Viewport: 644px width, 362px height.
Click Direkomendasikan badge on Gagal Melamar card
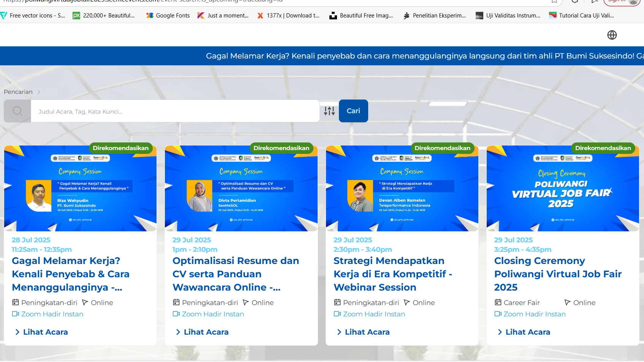click(121, 148)
